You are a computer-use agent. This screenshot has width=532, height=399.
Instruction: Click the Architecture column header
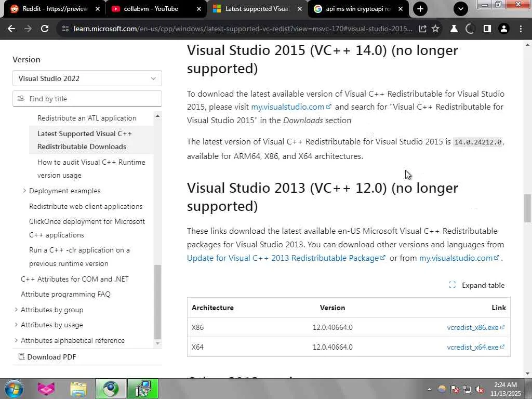212,308
